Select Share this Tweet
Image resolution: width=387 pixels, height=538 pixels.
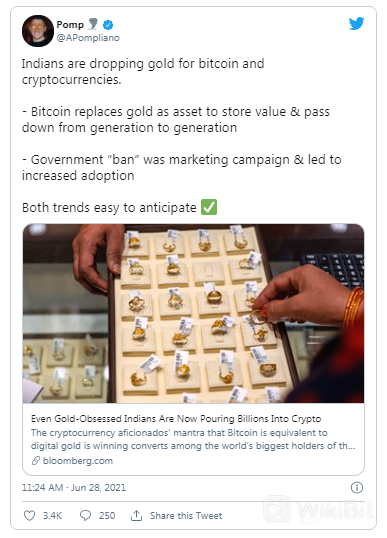point(186,516)
